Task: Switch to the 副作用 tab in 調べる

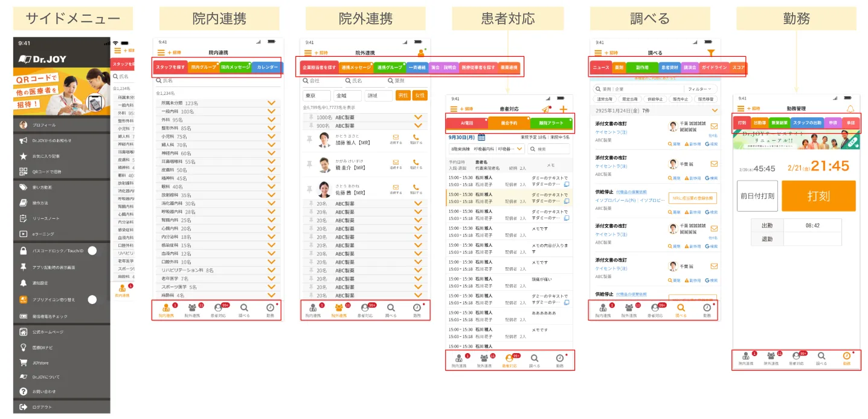Action: point(641,68)
